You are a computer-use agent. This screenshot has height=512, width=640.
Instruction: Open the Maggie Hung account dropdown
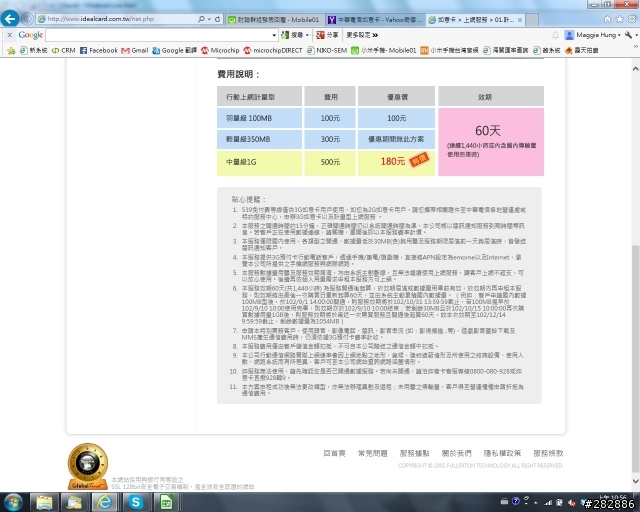[x=593, y=35]
